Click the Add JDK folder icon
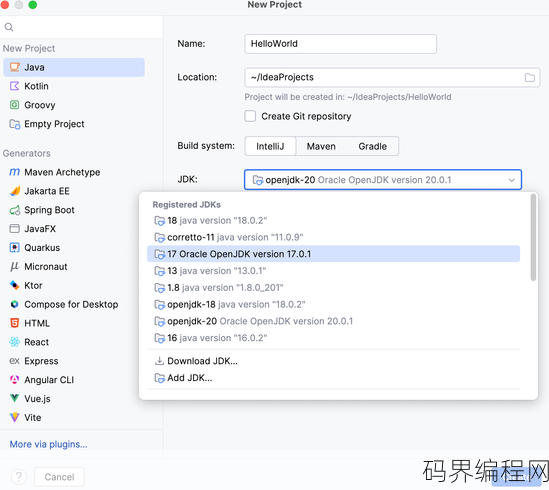This screenshot has width=549, height=490. [160, 378]
